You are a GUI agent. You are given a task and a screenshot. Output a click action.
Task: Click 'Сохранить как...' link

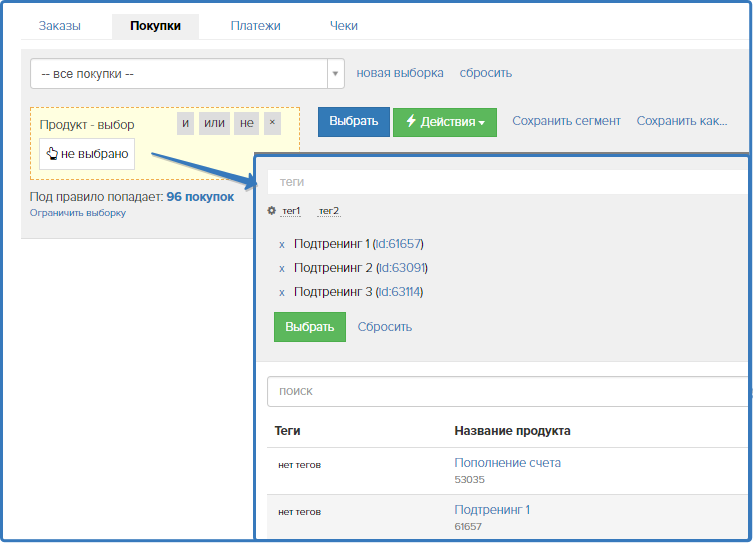point(681,121)
